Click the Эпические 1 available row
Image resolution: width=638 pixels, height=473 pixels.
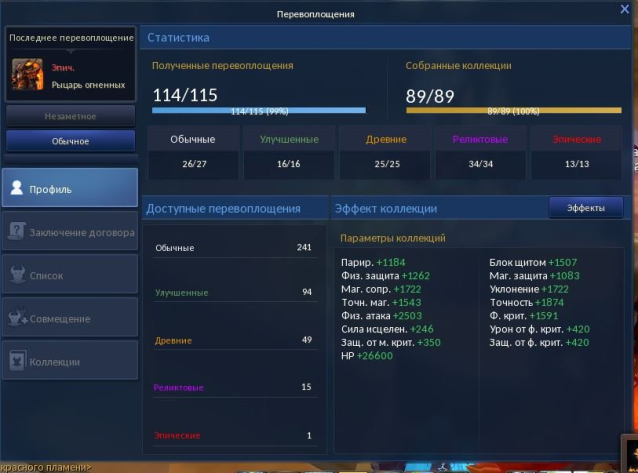(x=234, y=435)
